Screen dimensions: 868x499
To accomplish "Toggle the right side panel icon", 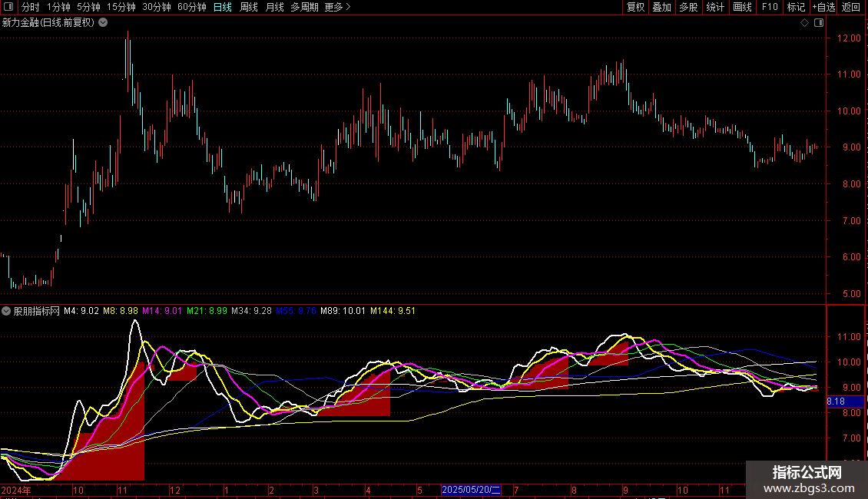I will [818, 23].
